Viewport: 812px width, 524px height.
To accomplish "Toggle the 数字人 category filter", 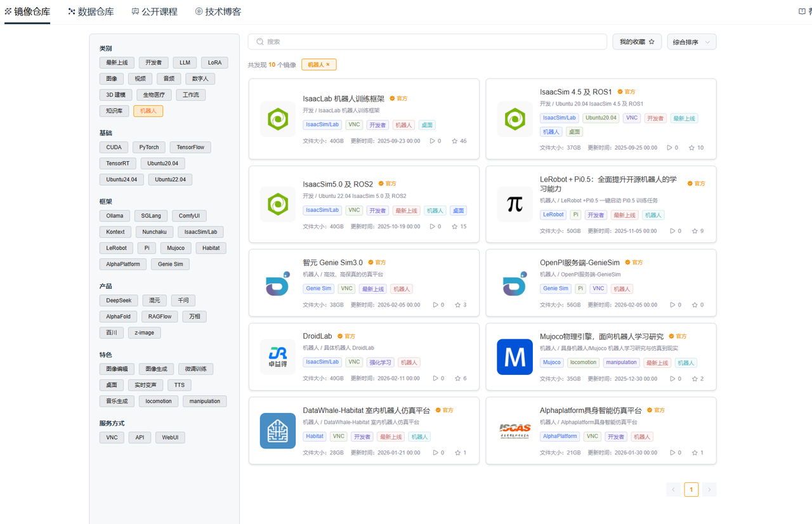I will 200,79.
